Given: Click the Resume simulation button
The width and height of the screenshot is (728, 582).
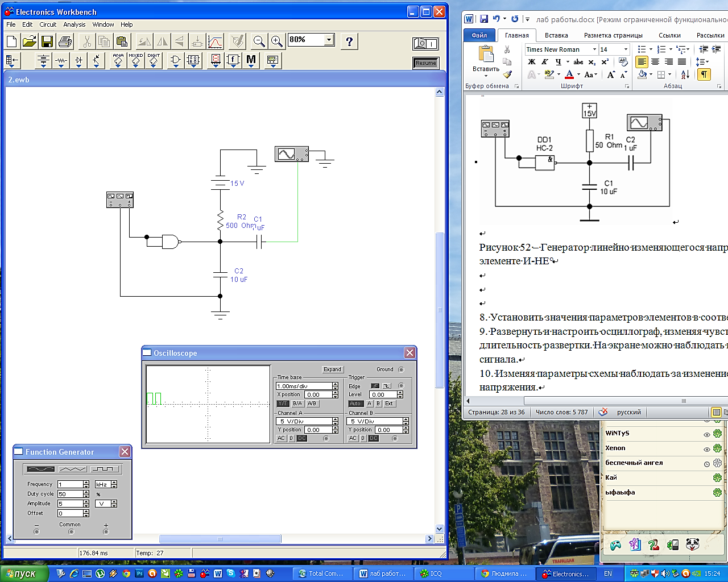Looking at the screenshot, I should pyautogui.click(x=425, y=63).
